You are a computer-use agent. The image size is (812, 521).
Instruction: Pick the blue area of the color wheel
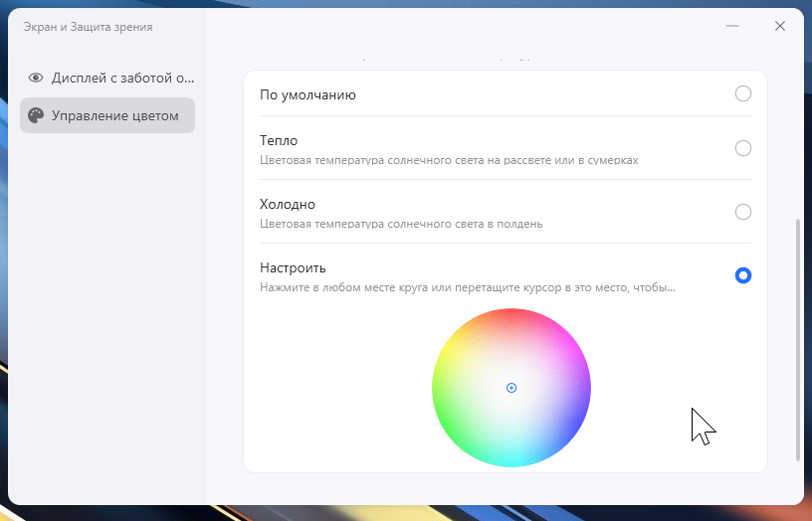pyautogui.click(x=573, y=424)
